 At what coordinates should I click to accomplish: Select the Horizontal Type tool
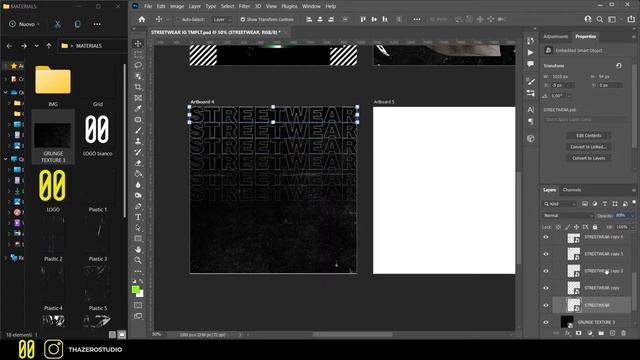pyautogui.click(x=138, y=217)
